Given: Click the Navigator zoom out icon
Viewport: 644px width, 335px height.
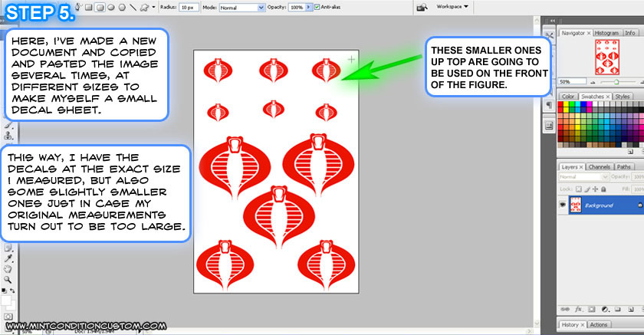Looking at the screenshot, I should tap(593, 82).
